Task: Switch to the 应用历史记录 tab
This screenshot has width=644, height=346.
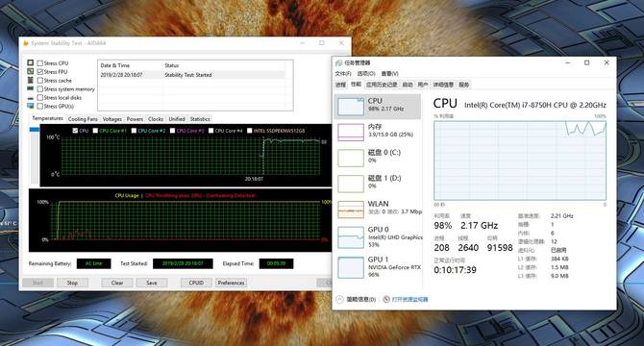Action: 382,85
